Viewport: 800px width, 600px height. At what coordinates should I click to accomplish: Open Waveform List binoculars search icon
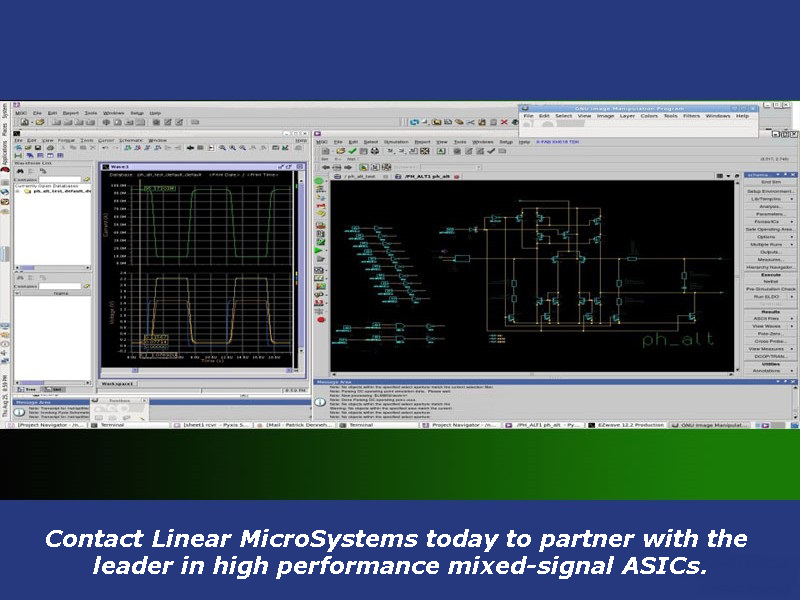point(20,171)
